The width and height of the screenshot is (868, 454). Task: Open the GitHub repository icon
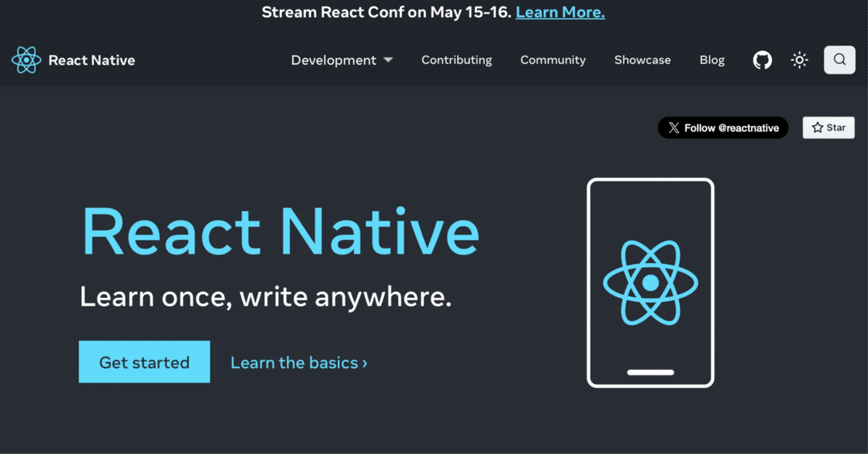[x=762, y=60]
